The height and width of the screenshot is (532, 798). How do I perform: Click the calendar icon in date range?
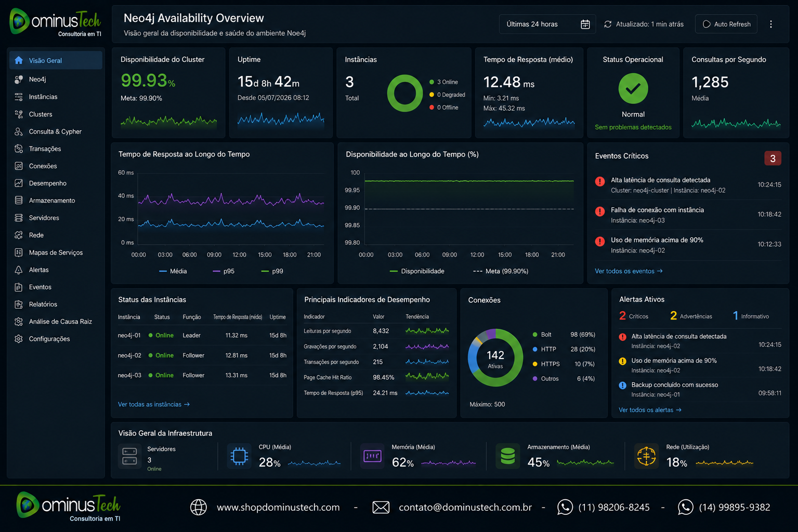[585, 24]
